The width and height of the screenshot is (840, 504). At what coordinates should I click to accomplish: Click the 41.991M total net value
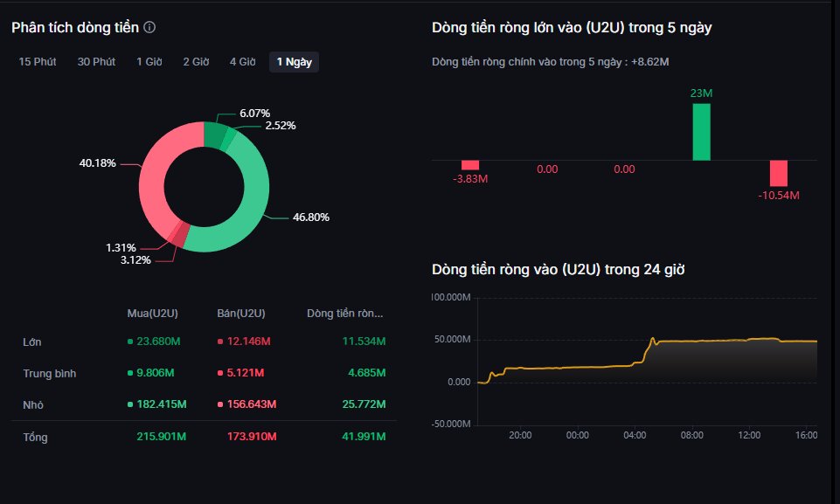click(364, 437)
